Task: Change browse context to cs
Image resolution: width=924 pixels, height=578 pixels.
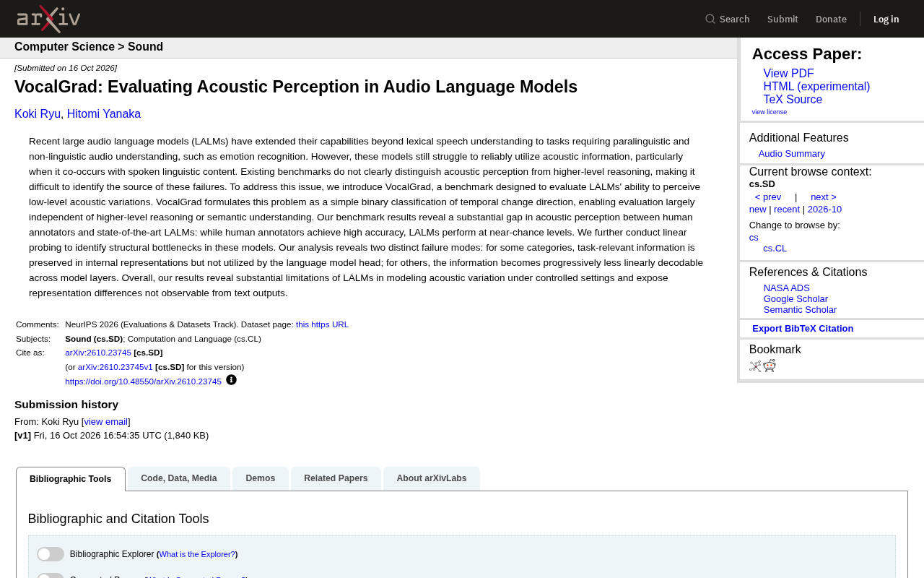Action: 754,238
